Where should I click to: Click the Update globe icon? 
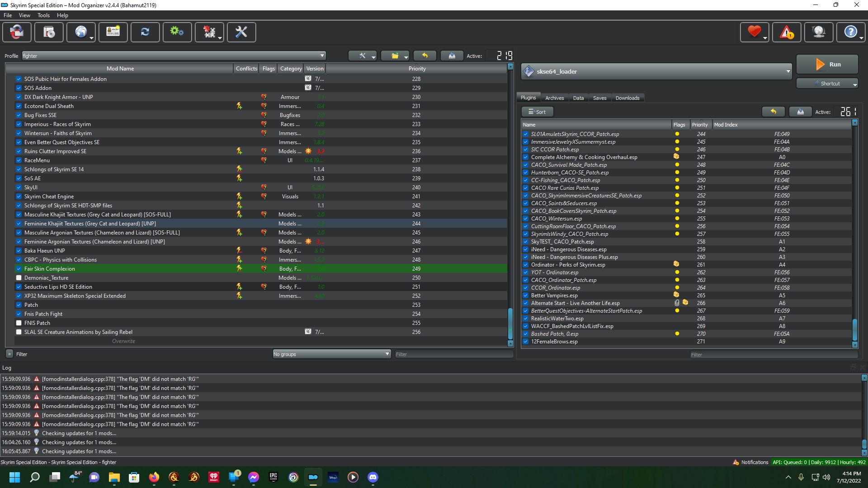point(819,33)
